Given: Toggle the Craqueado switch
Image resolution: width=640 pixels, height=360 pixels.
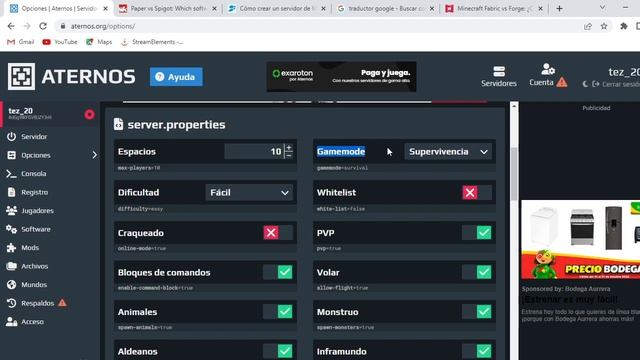Looking at the screenshot, I should click(278, 233).
